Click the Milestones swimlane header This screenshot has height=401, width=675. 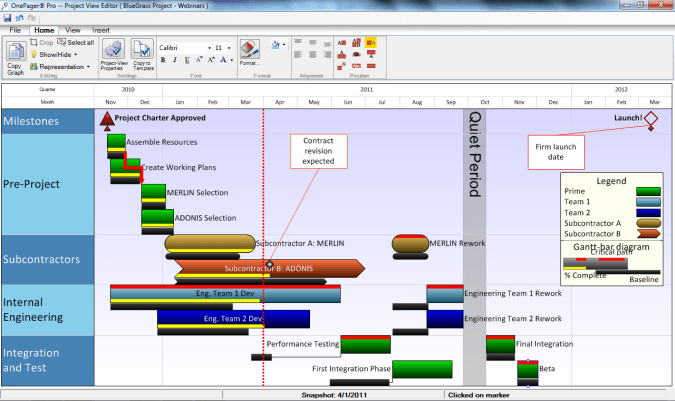pyautogui.click(x=48, y=121)
